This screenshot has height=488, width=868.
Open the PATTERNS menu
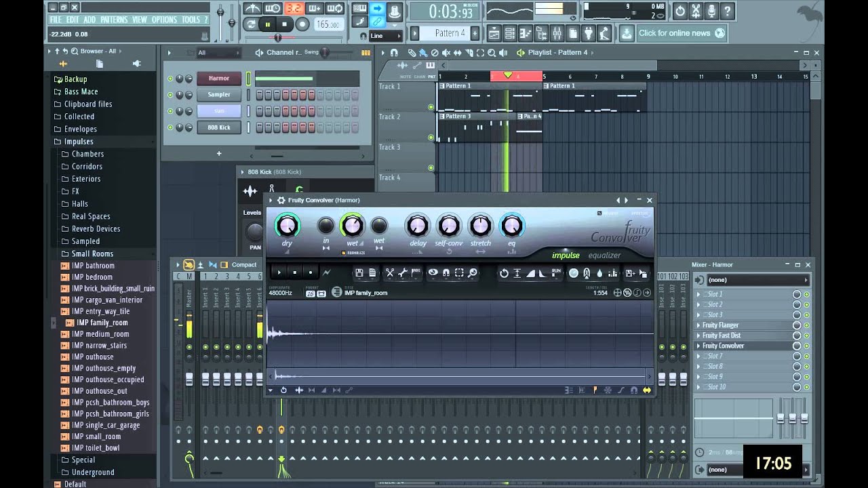coord(114,20)
